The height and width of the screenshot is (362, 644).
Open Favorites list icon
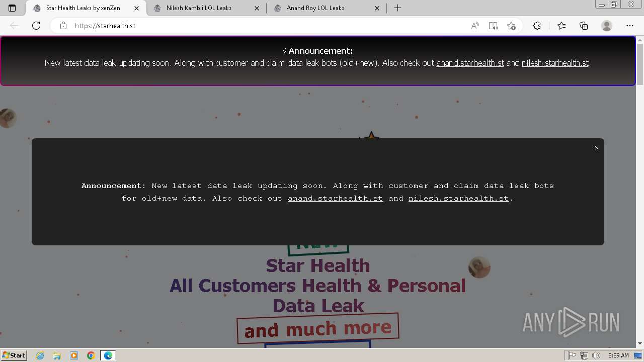coord(561,26)
